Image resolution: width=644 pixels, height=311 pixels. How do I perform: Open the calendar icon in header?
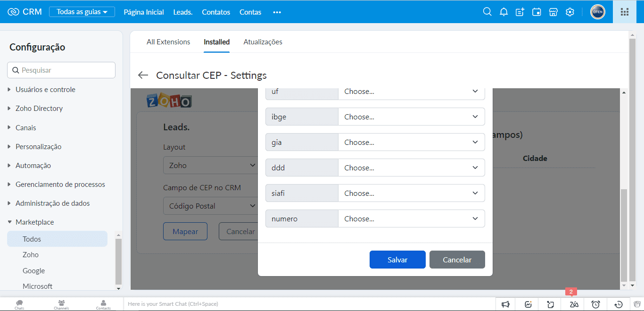coord(537,12)
